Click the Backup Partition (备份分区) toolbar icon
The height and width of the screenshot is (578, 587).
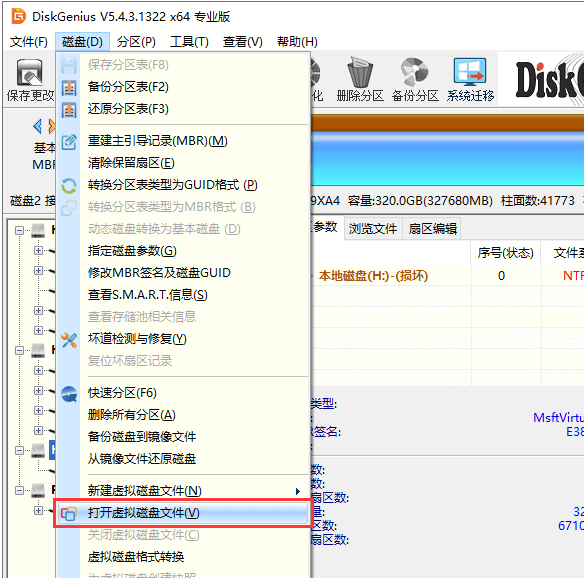point(415,80)
